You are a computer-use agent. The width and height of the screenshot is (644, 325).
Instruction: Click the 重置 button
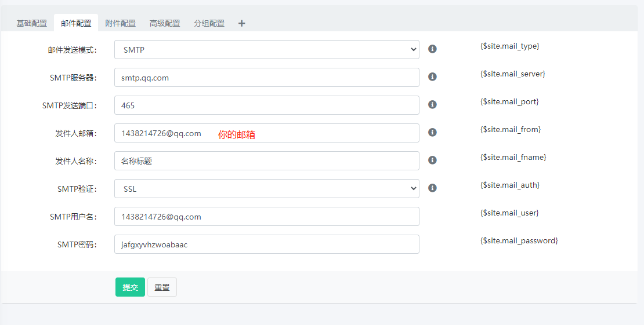point(162,287)
